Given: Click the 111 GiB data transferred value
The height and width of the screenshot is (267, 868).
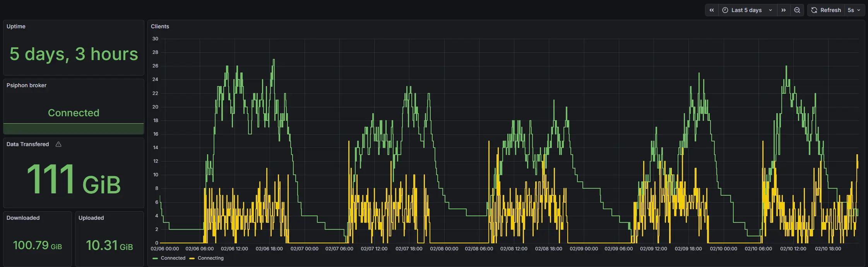Looking at the screenshot, I should pos(74,179).
